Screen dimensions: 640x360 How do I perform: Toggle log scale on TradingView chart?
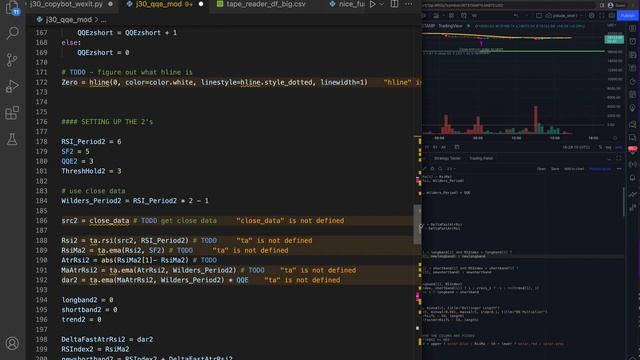tap(608, 147)
